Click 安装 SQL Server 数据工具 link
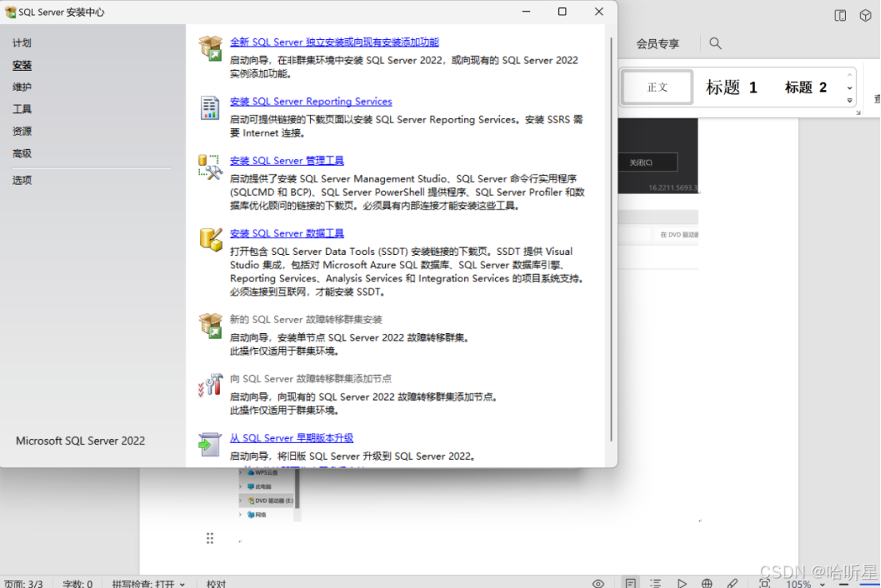Image resolution: width=881 pixels, height=588 pixels. [286, 233]
